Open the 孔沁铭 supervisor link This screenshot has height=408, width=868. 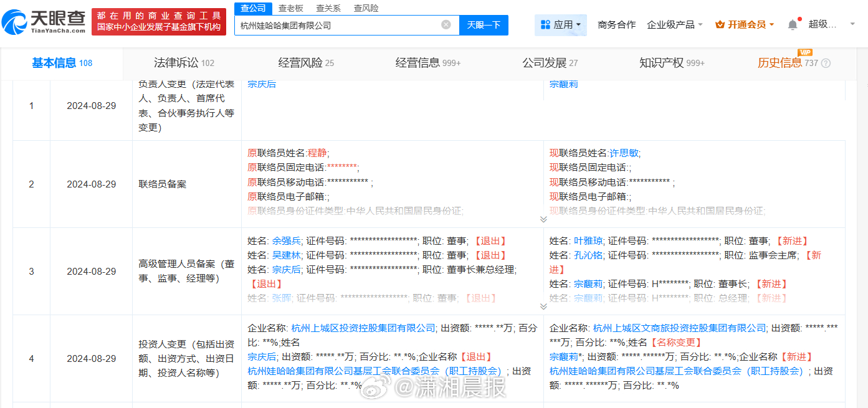[588, 255]
